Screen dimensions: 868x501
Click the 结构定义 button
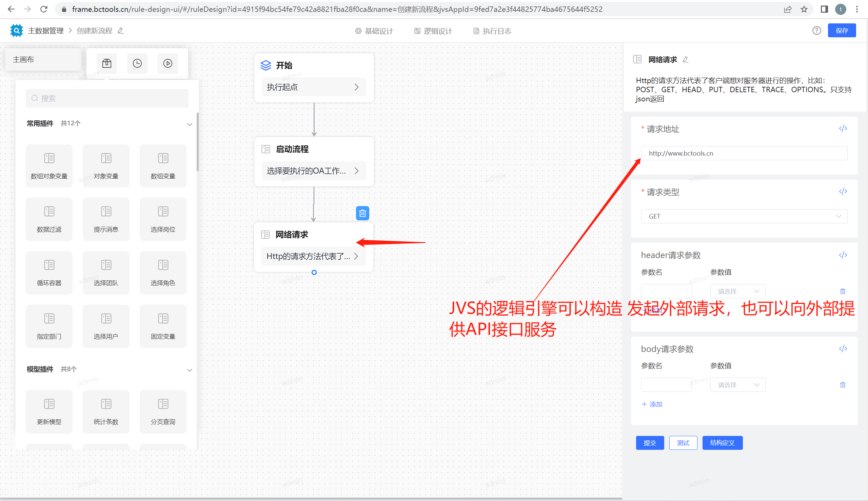pyautogui.click(x=723, y=443)
